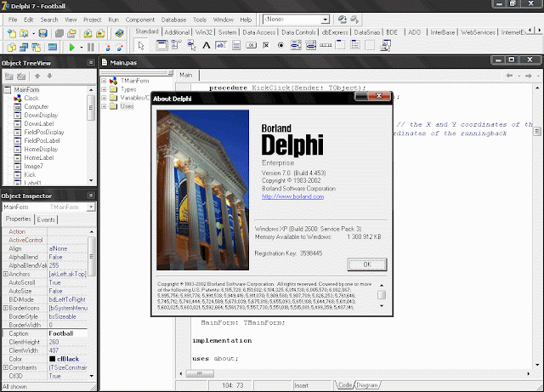Click the code editor horizontal scrollbar thumb
Screen dimensions: 544x392
(x=200, y=373)
